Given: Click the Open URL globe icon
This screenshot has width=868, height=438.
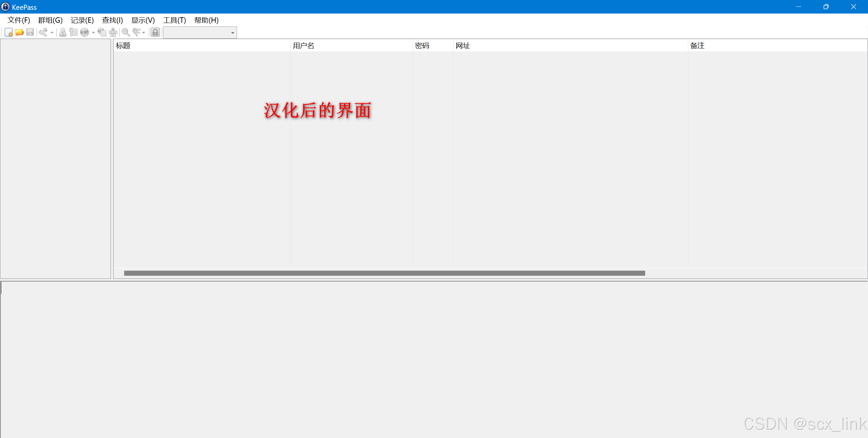Looking at the screenshot, I should [x=84, y=33].
